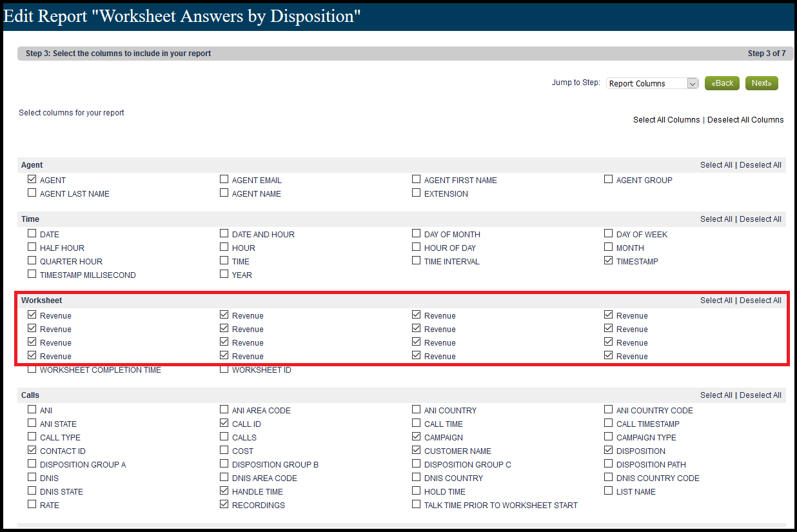The height and width of the screenshot is (532, 797).
Task: Check the DAY OF WEEK checkbox
Action: tap(609, 233)
